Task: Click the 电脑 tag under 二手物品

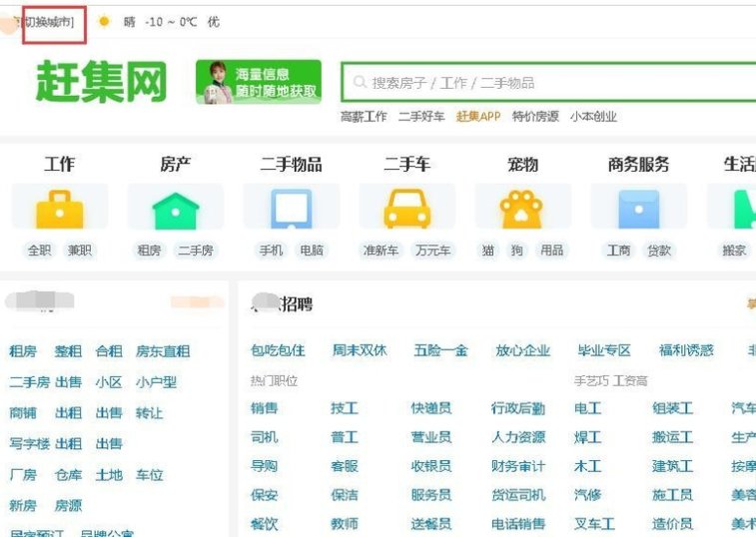Action: (x=312, y=251)
